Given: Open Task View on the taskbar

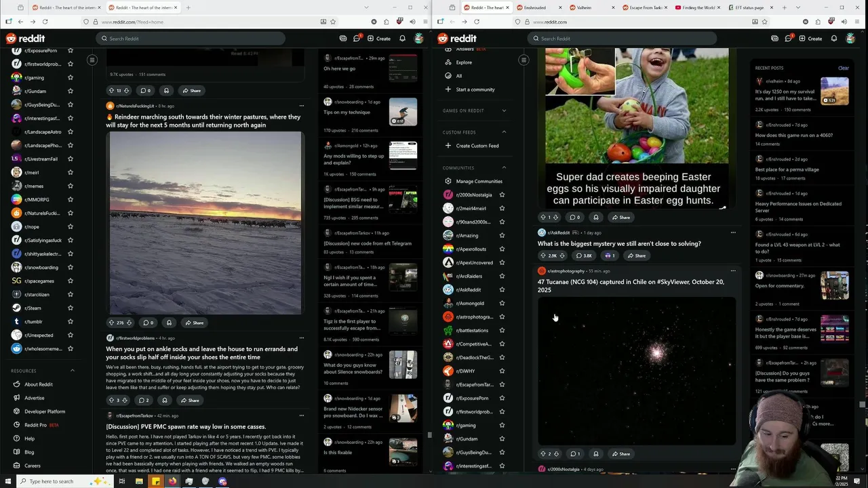Looking at the screenshot, I should point(122,481).
